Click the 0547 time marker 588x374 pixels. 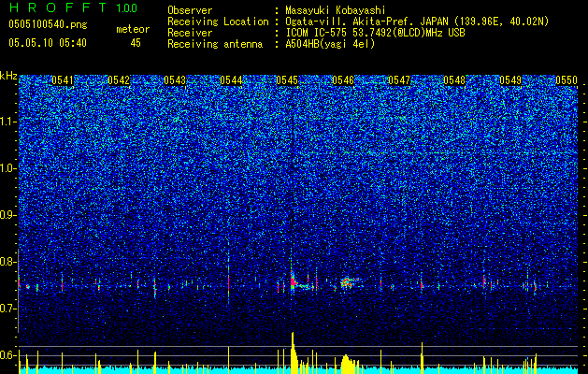[399, 80]
